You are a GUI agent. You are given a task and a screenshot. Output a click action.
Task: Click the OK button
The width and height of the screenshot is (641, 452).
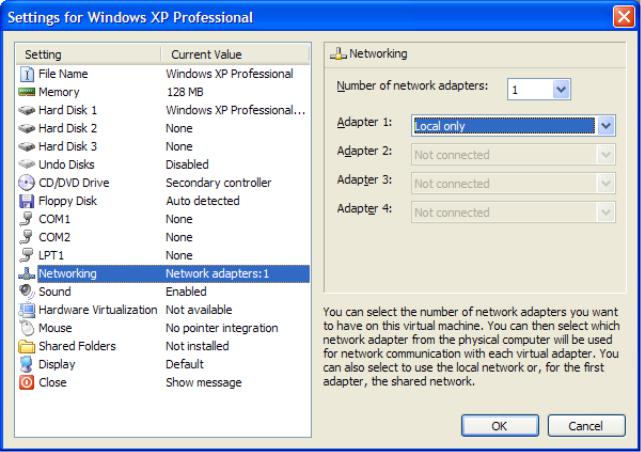[x=500, y=426]
